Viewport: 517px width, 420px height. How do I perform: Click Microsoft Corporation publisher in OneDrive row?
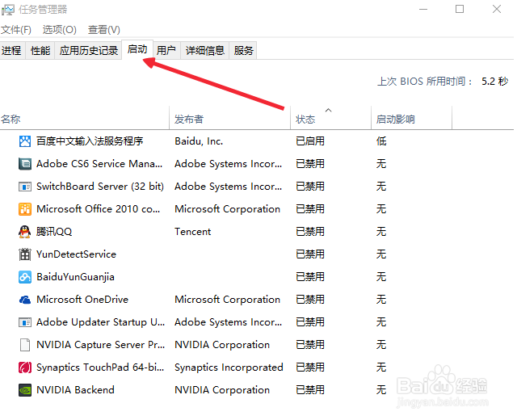click(x=227, y=300)
